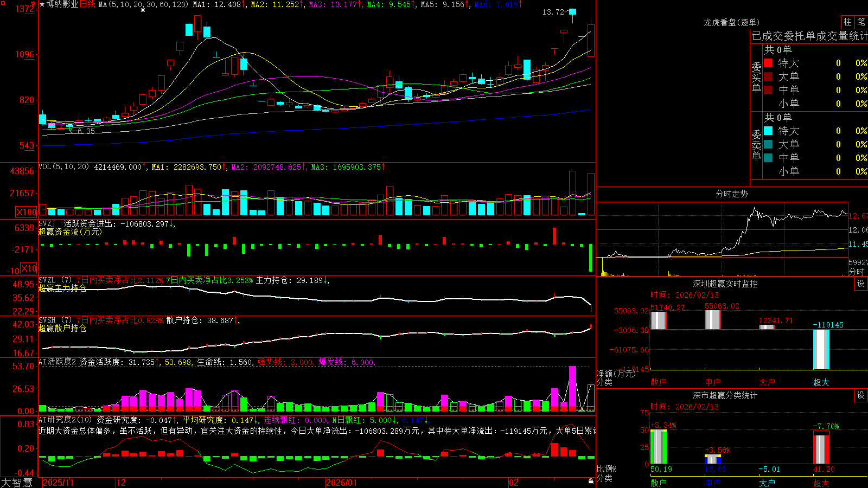Jump to the 12 month timeline marker

tap(121, 483)
